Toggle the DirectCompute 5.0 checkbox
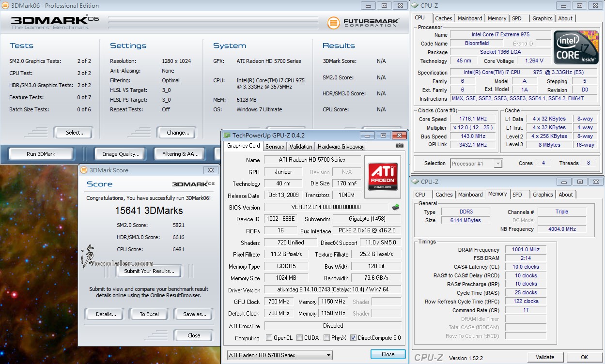The height and width of the screenshot is (364, 605). click(353, 338)
